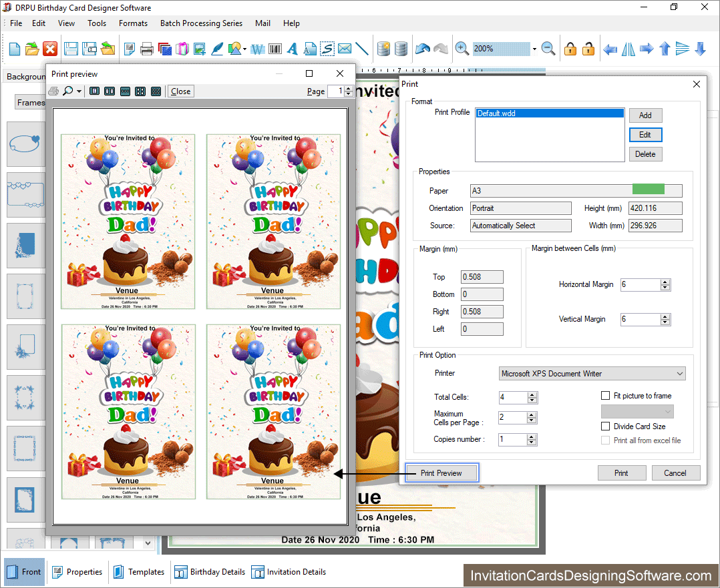Open a file with the folder icon
Viewport: 720px width, 588px height.
pos(32,49)
